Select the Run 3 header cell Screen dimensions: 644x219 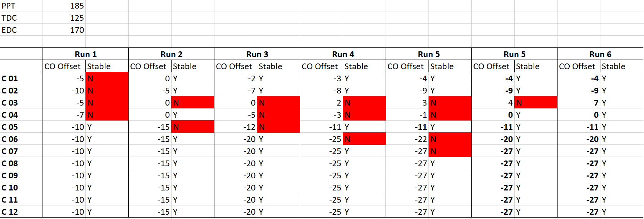click(257, 54)
